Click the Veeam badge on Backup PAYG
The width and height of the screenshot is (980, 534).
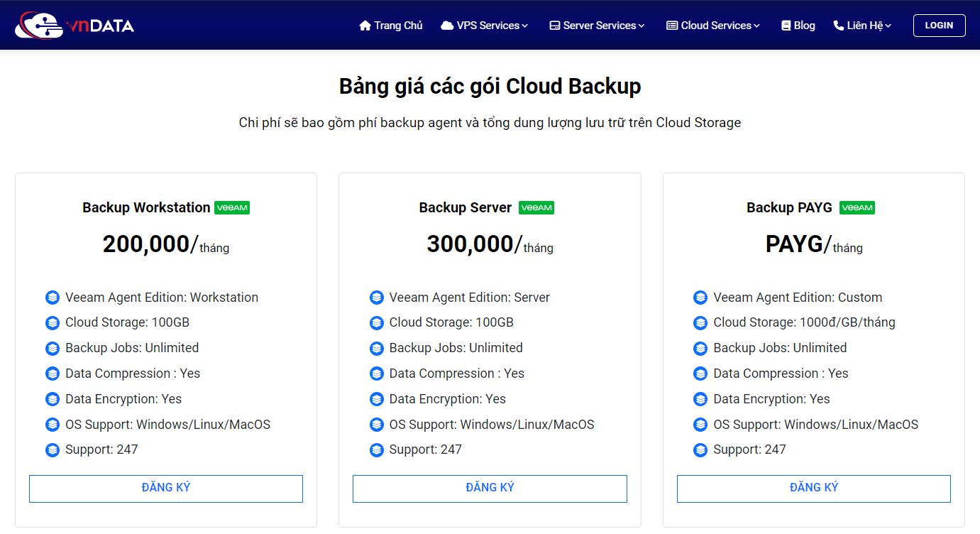coord(857,207)
